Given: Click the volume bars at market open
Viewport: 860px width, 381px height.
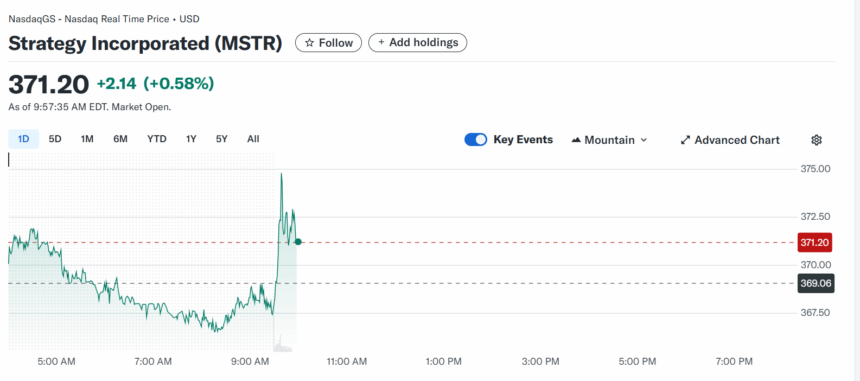Looking at the screenshot, I should [x=283, y=344].
